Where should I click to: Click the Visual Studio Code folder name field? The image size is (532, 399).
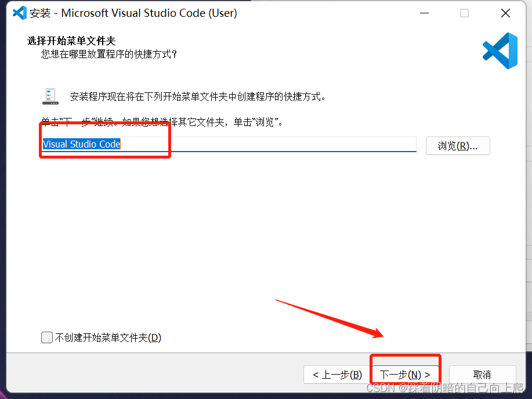(x=229, y=144)
